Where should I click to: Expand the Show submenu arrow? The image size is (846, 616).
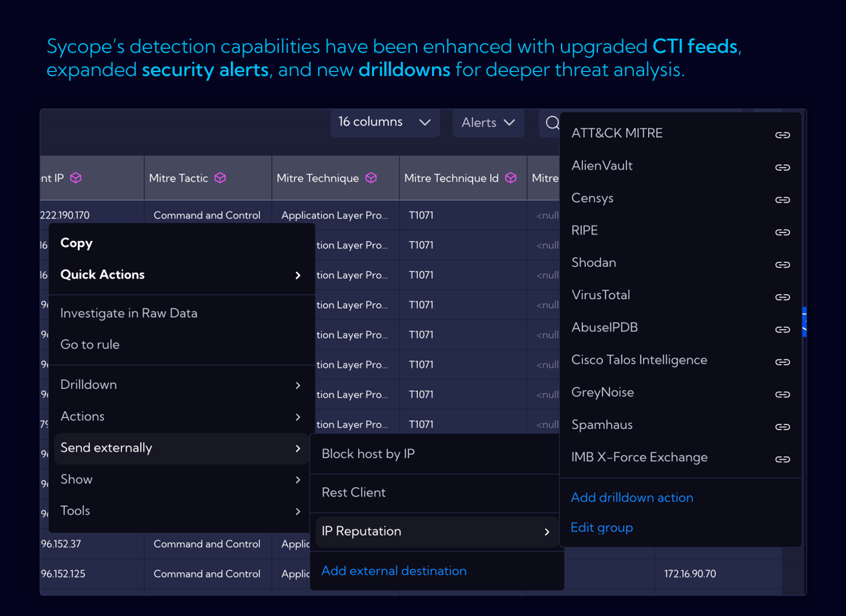pos(298,480)
